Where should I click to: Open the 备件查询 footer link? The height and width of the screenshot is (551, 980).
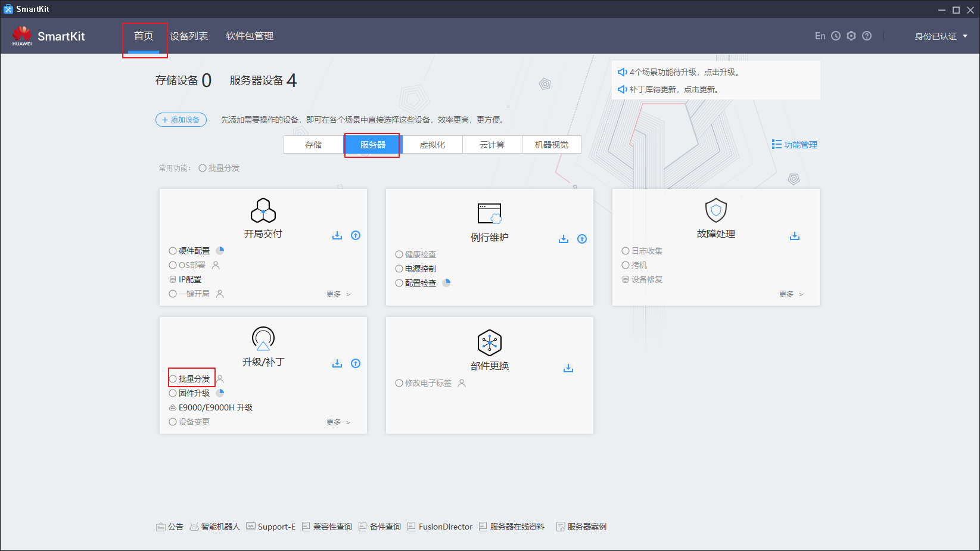coord(379,527)
